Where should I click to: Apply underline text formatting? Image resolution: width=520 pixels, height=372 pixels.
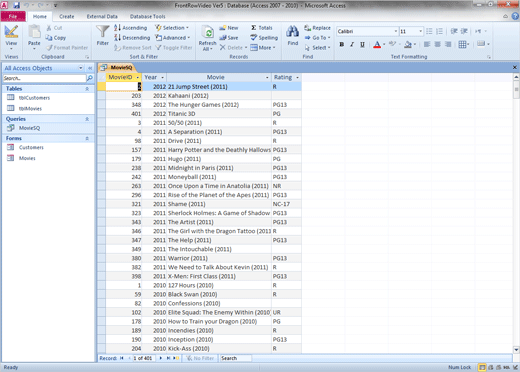point(362,44)
